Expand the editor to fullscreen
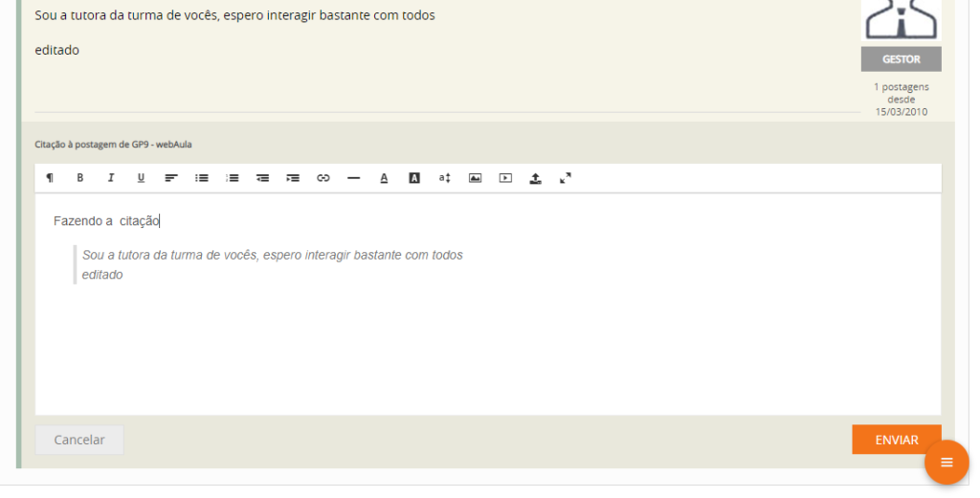The width and height of the screenshot is (980, 498). 566,178
